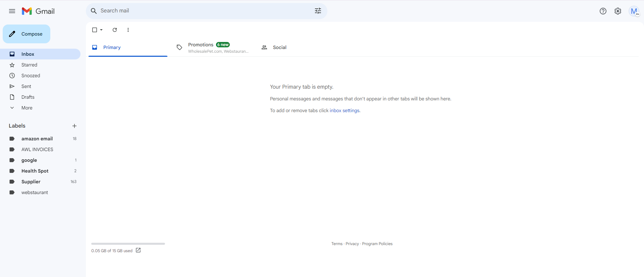Open the select dropdown arrow

click(101, 30)
